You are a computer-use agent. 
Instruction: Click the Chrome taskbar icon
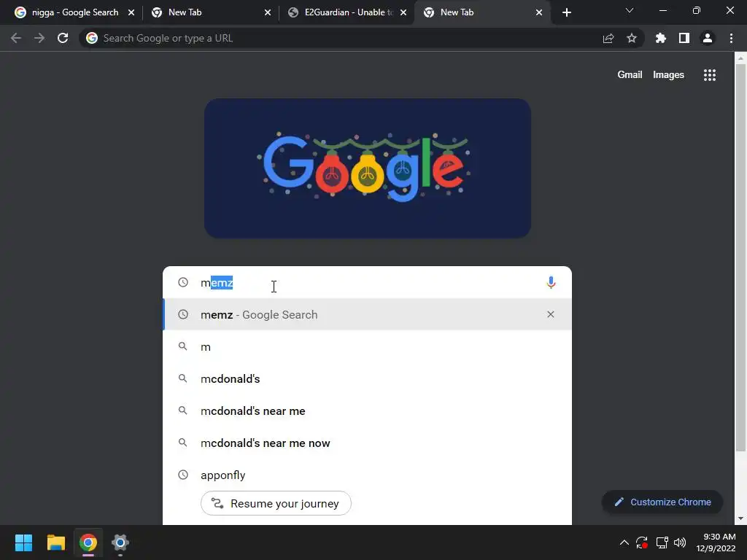tap(88, 542)
